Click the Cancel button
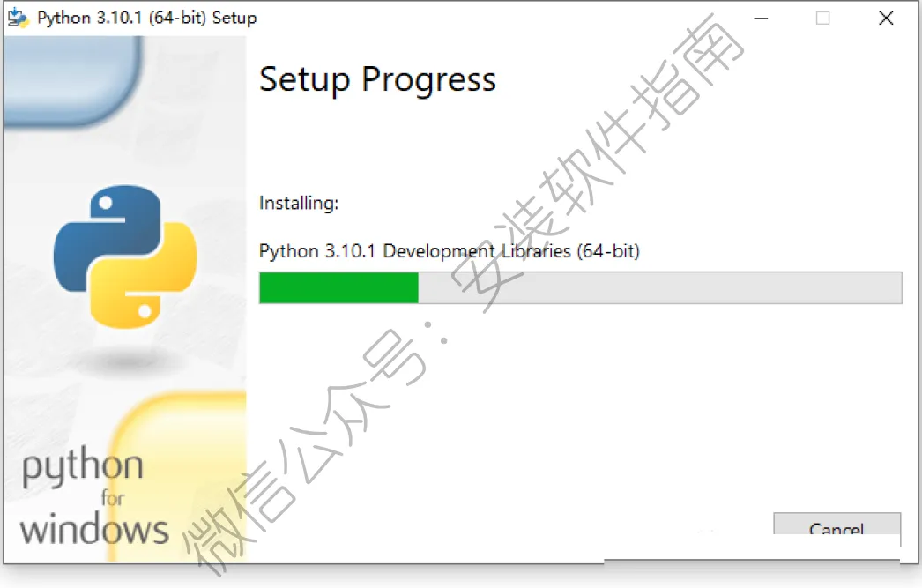 (x=836, y=525)
